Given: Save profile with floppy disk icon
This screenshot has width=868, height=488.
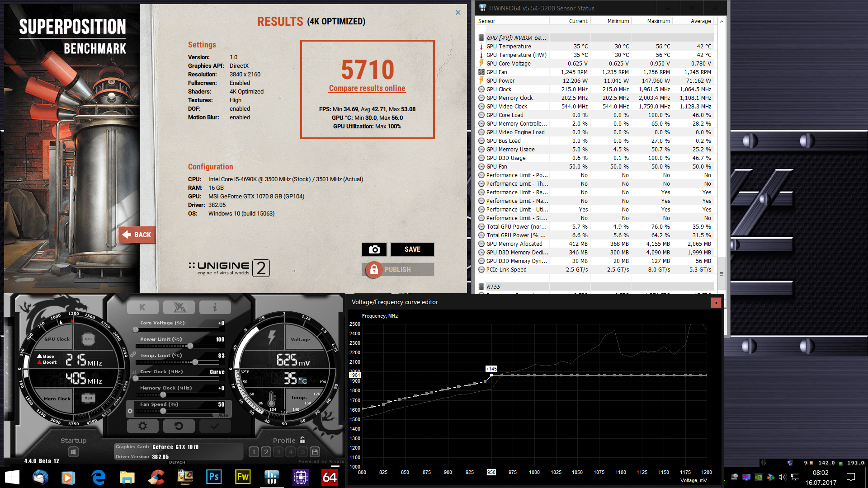Looking at the screenshot, I should [x=315, y=451].
